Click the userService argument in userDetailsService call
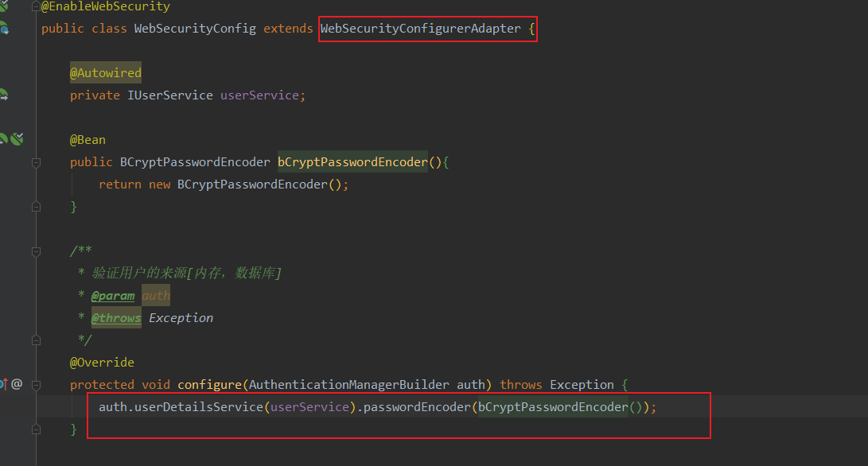Viewport: 868px width, 466px height. click(310, 407)
